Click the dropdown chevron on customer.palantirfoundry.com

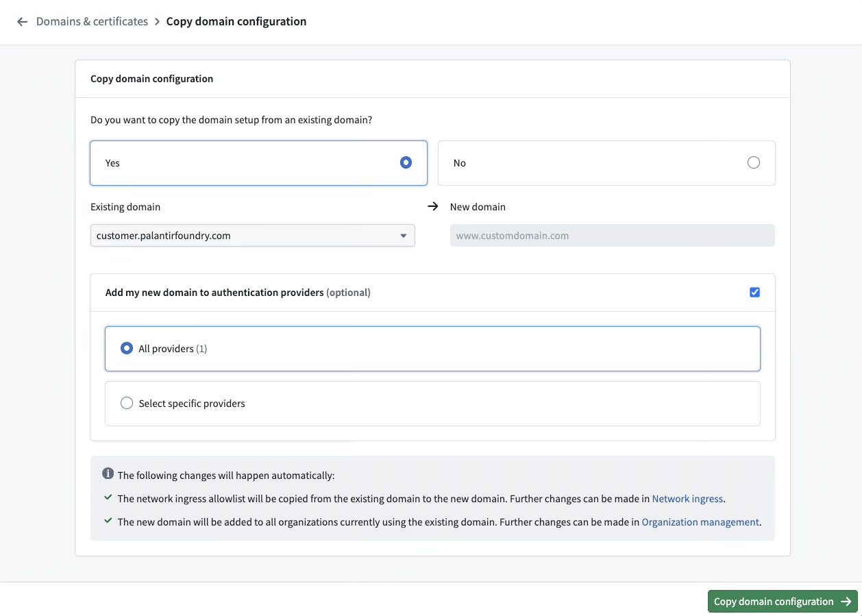[404, 235]
